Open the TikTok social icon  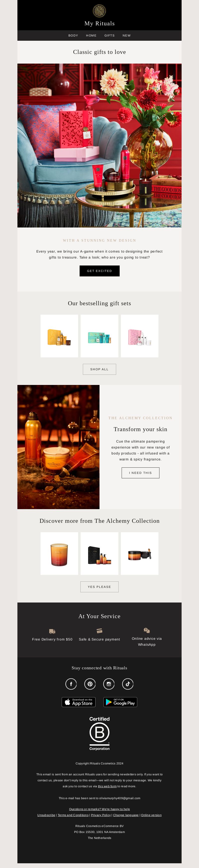pos(128,684)
